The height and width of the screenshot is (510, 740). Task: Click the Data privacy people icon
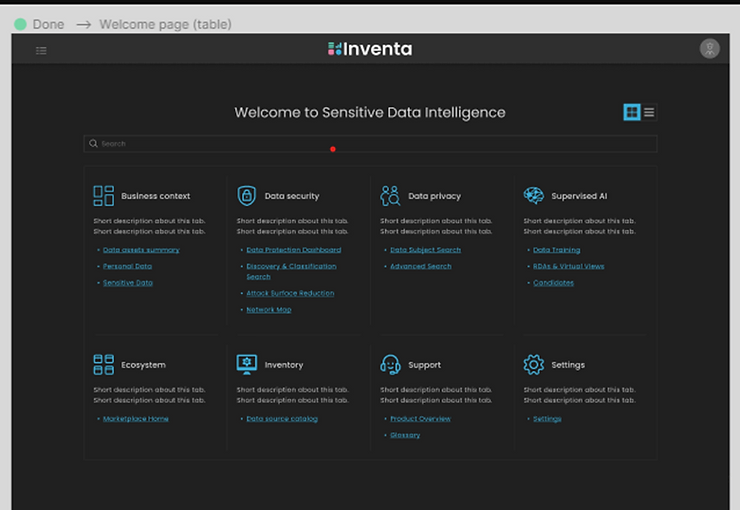click(x=390, y=196)
